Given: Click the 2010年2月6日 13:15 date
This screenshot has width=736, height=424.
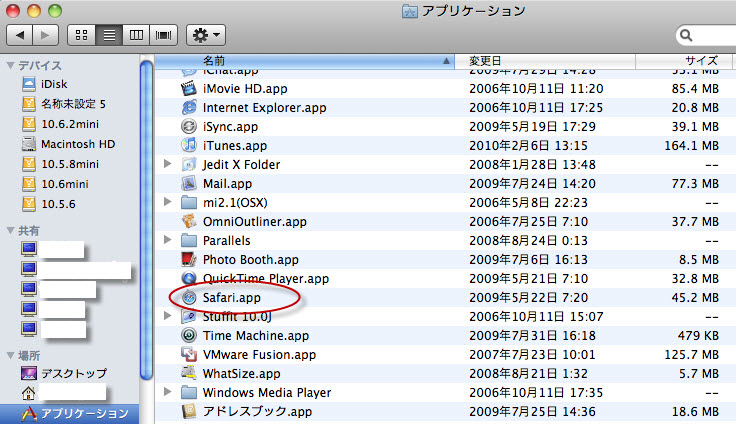Looking at the screenshot, I should click(528, 146).
